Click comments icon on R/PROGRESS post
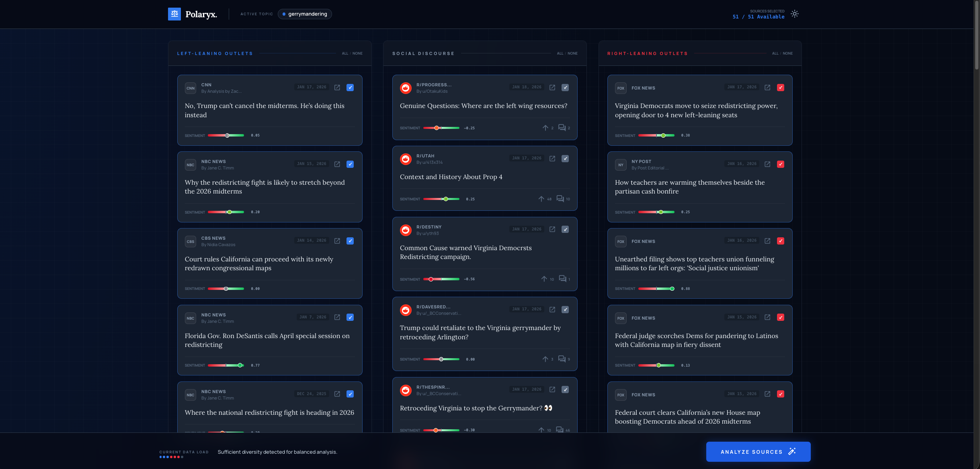The image size is (980, 469). click(562, 128)
